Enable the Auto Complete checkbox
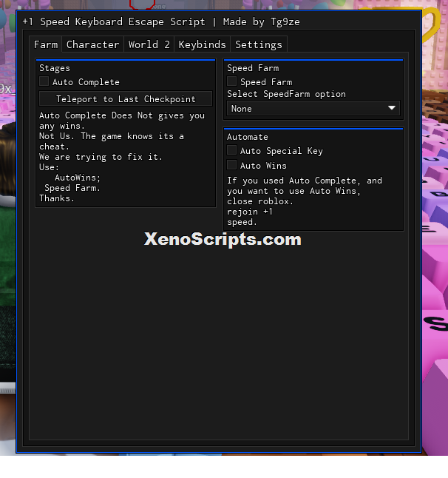The image size is (448, 478). point(44,81)
